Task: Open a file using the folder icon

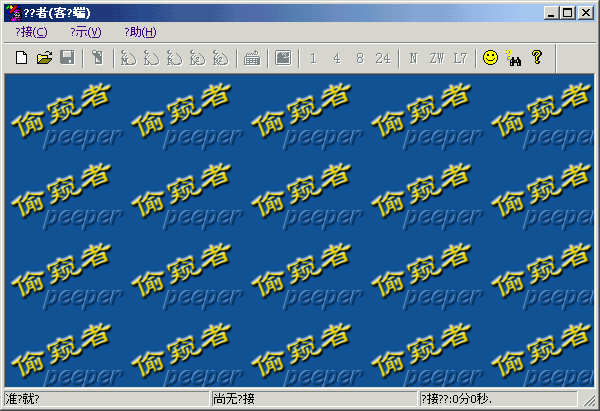Action: 43,58
